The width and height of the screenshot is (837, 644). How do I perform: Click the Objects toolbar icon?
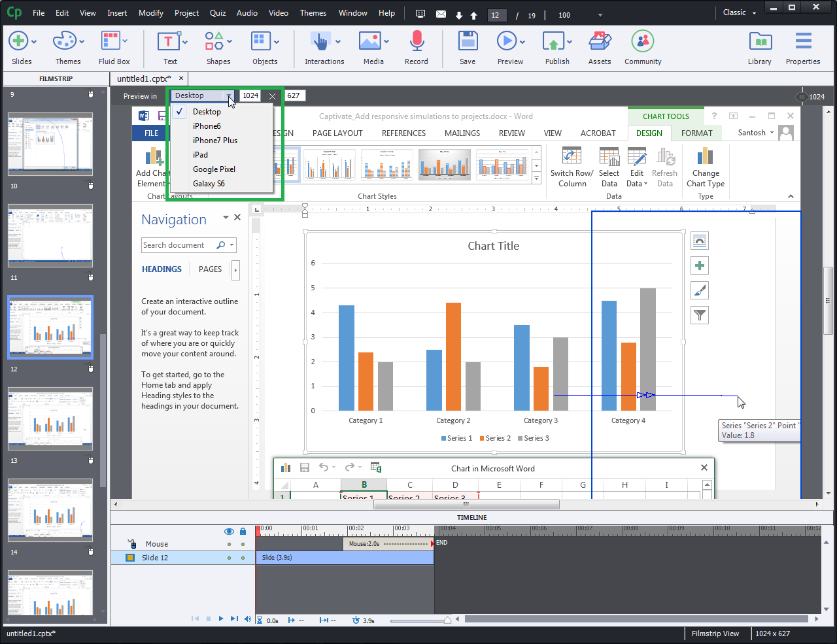[261, 41]
